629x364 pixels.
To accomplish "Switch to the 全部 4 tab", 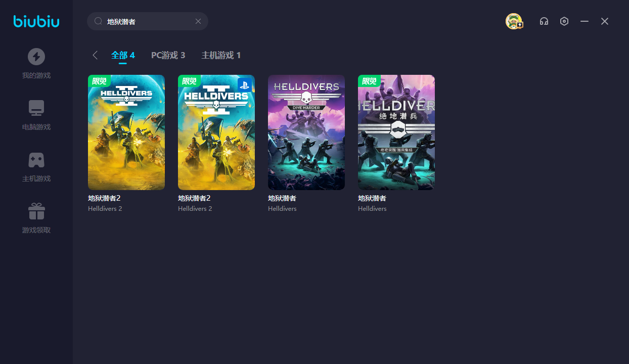I will (x=123, y=55).
